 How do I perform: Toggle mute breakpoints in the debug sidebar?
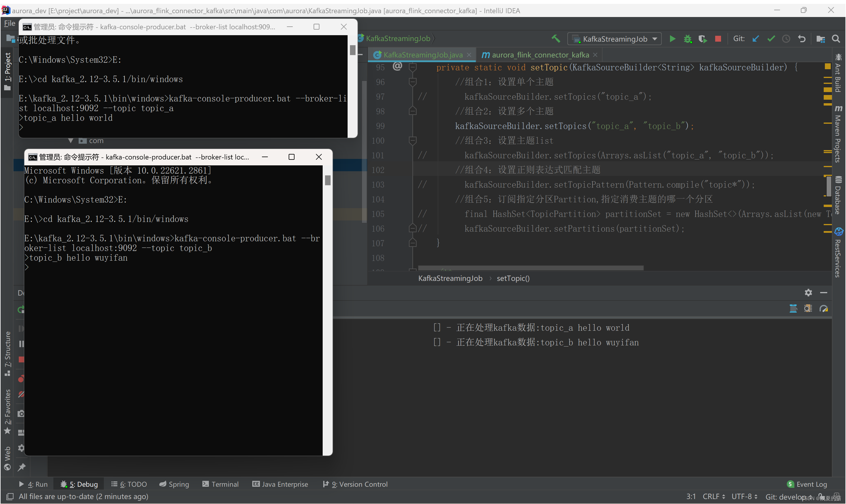coord(21,394)
